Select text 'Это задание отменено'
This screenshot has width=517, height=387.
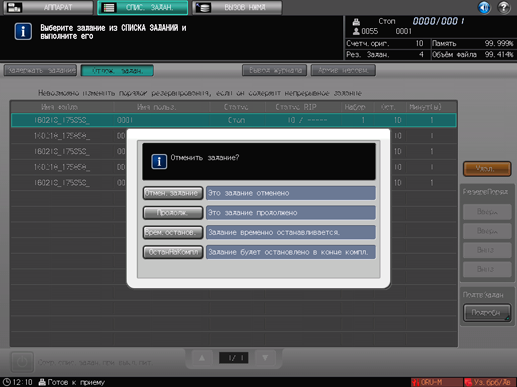click(249, 193)
